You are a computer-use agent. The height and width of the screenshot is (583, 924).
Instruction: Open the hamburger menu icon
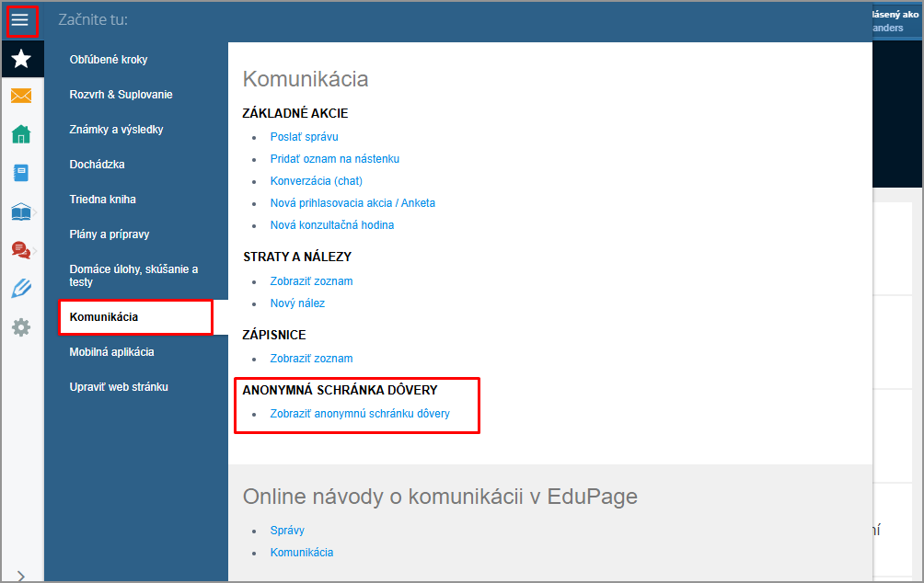pyautogui.click(x=20, y=20)
